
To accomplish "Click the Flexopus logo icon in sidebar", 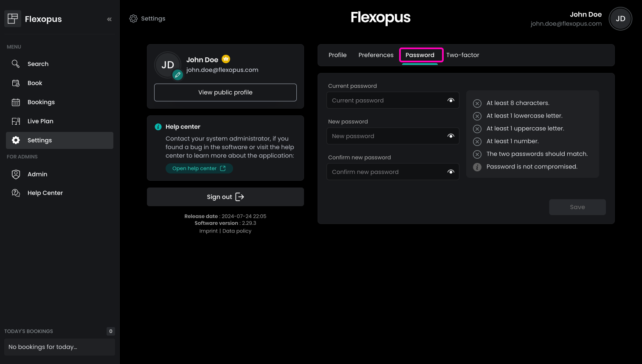I will [13, 19].
